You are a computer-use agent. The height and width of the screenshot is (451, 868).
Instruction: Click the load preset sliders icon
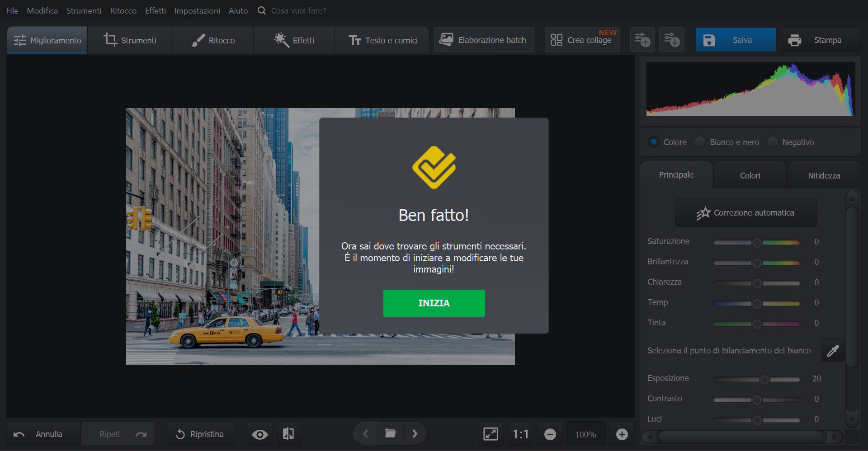672,40
